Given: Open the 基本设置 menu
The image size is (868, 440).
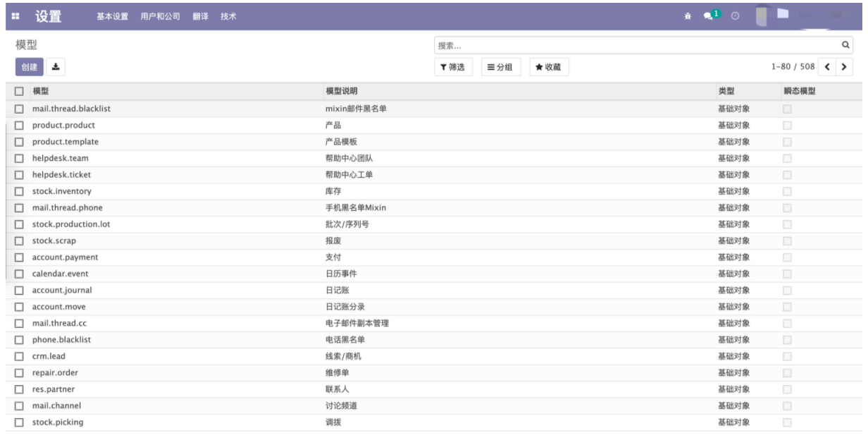Looking at the screenshot, I should pos(113,16).
